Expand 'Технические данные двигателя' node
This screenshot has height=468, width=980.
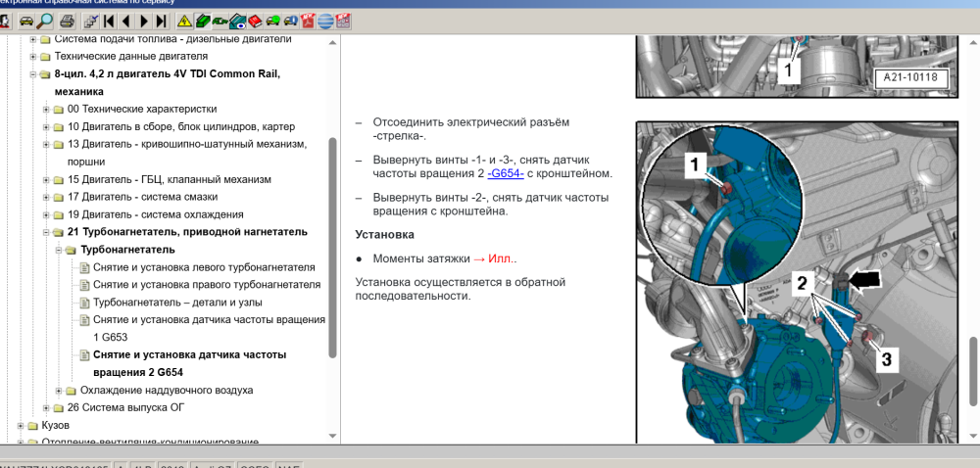tap(33, 56)
